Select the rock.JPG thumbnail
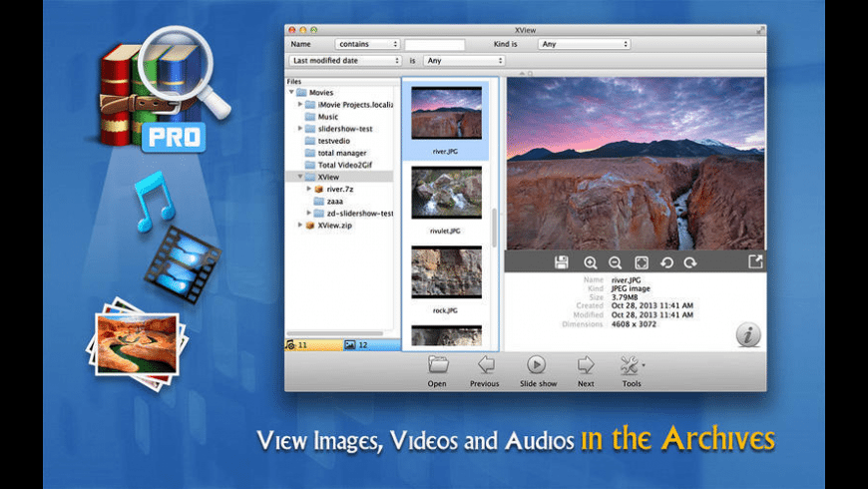The height and width of the screenshot is (489, 868). [446, 272]
